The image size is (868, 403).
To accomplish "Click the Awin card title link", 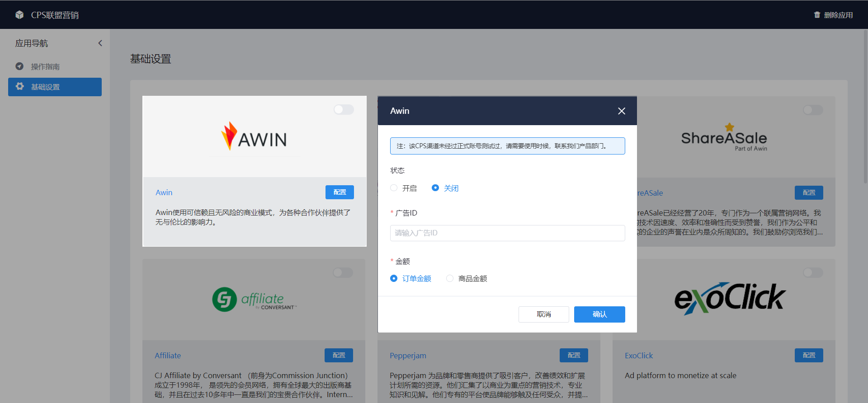I will 164,192.
